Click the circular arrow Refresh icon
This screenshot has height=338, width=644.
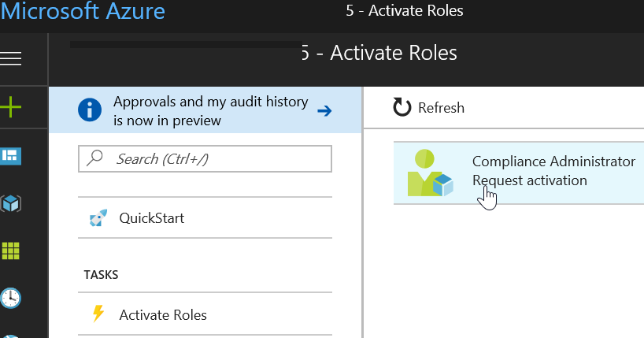pyautogui.click(x=402, y=108)
